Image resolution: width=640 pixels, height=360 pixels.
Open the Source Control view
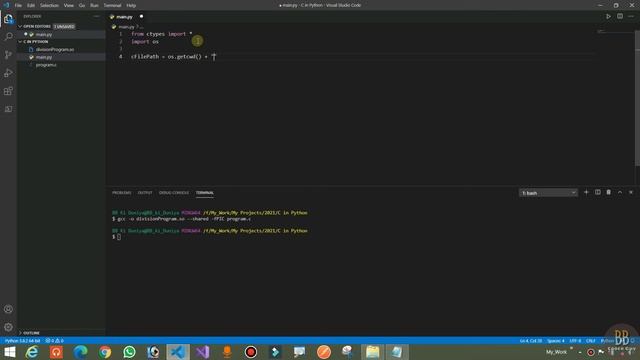(x=8, y=55)
